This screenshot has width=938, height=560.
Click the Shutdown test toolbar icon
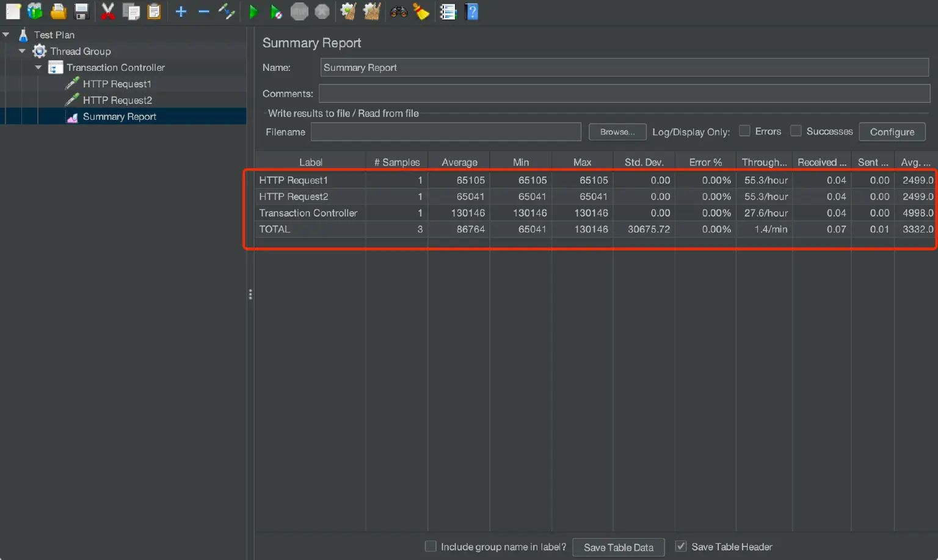point(322,12)
